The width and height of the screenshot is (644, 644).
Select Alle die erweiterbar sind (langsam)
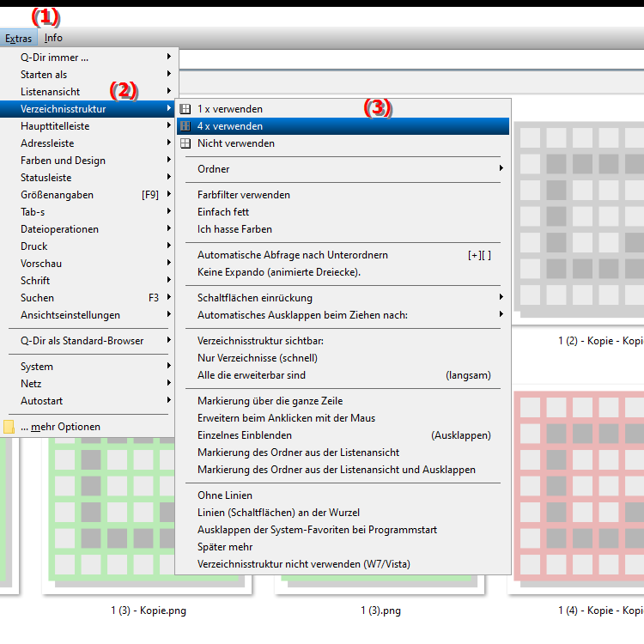click(343, 375)
